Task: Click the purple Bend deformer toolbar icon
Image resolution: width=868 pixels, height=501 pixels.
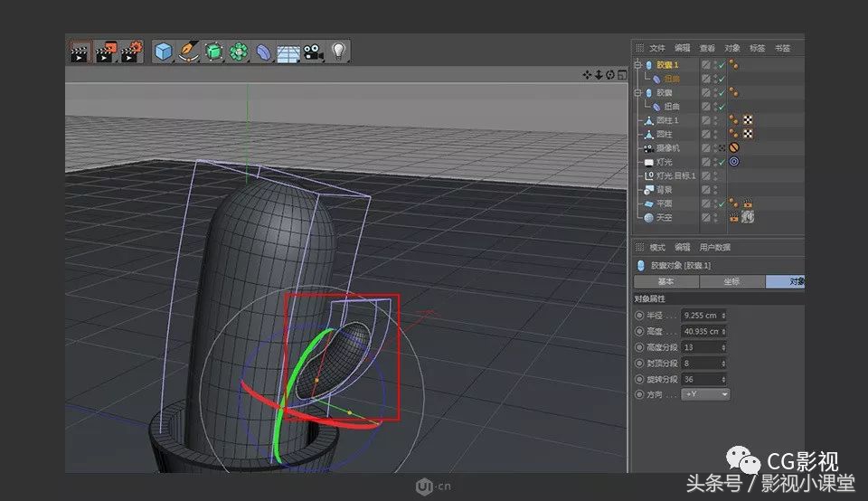Action: (263, 52)
